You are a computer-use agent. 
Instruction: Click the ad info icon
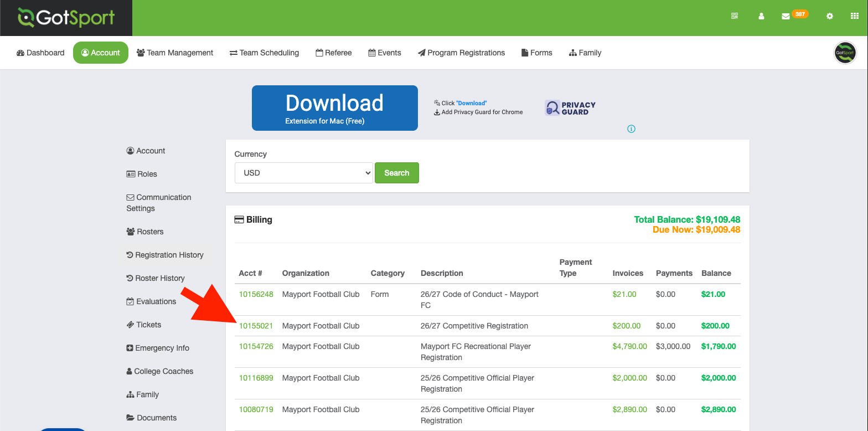click(x=631, y=129)
